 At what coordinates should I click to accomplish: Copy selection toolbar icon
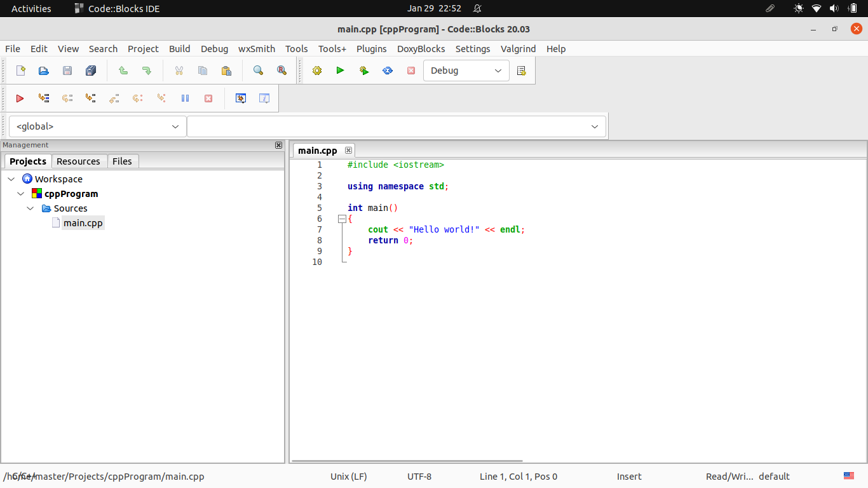[x=203, y=71]
